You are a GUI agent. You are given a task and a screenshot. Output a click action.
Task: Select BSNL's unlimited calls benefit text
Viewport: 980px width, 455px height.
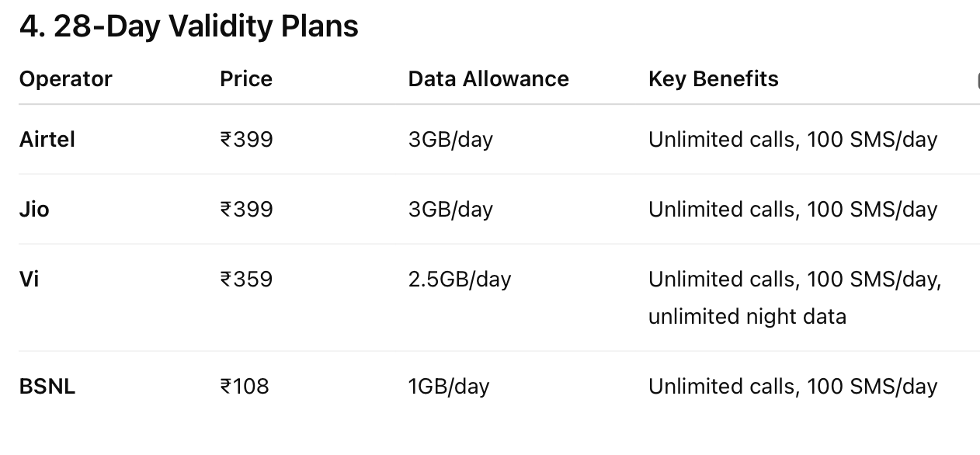793,387
